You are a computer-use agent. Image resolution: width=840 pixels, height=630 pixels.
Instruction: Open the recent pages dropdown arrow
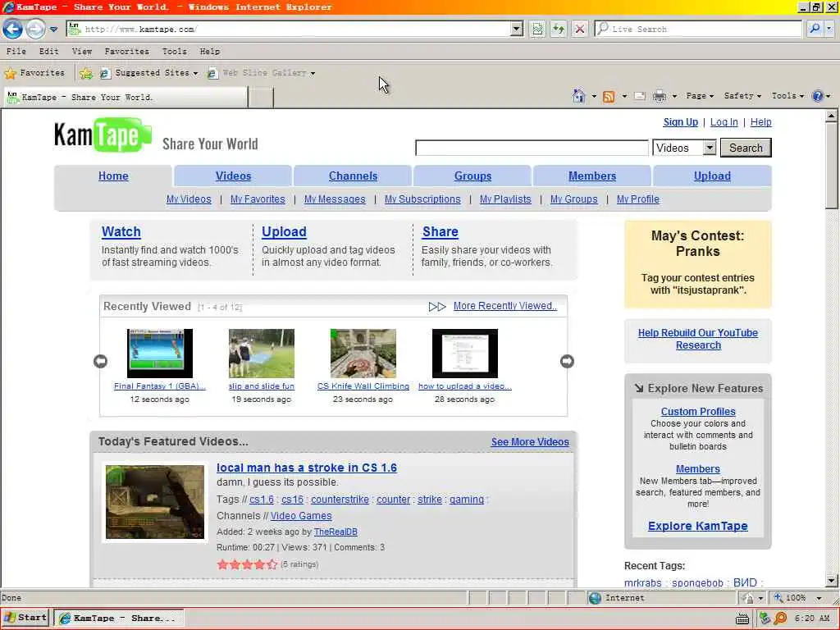(x=53, y=30)
